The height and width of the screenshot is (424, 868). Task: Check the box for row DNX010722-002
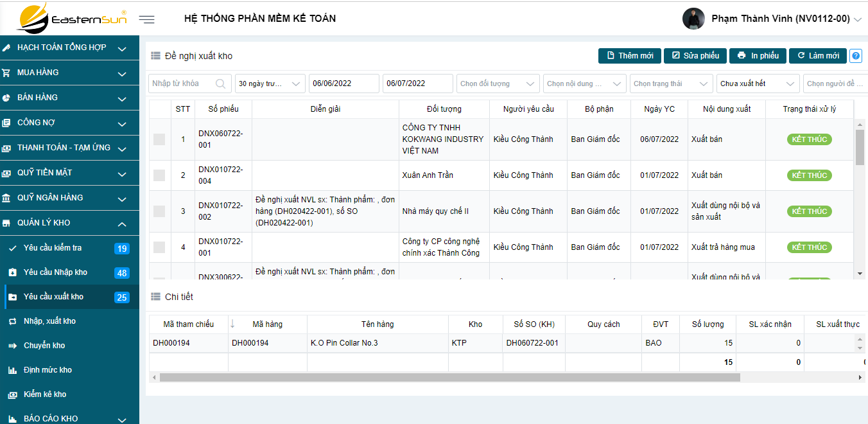tap(159, 211)
